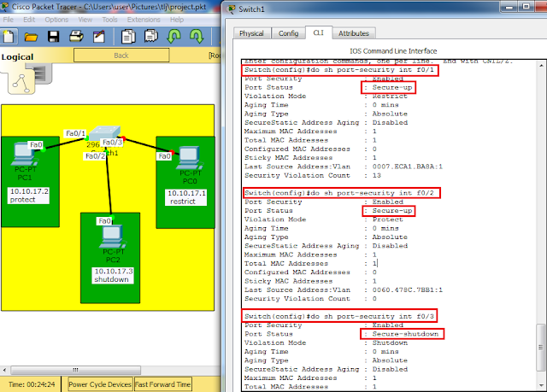Screen dimensions: 547x392
Task: Switch to the Attributes tab in Switch1
Action: (x=353, y=33)
